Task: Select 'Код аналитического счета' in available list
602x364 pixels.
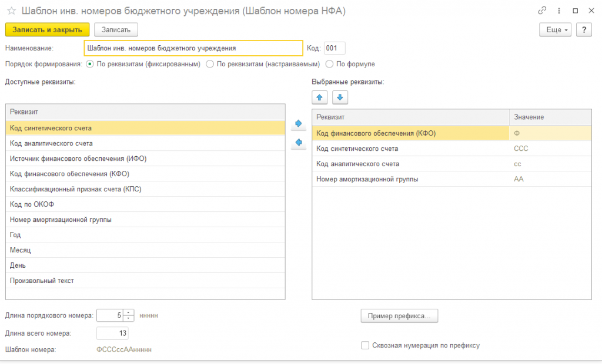Action: tap(145, 143)
